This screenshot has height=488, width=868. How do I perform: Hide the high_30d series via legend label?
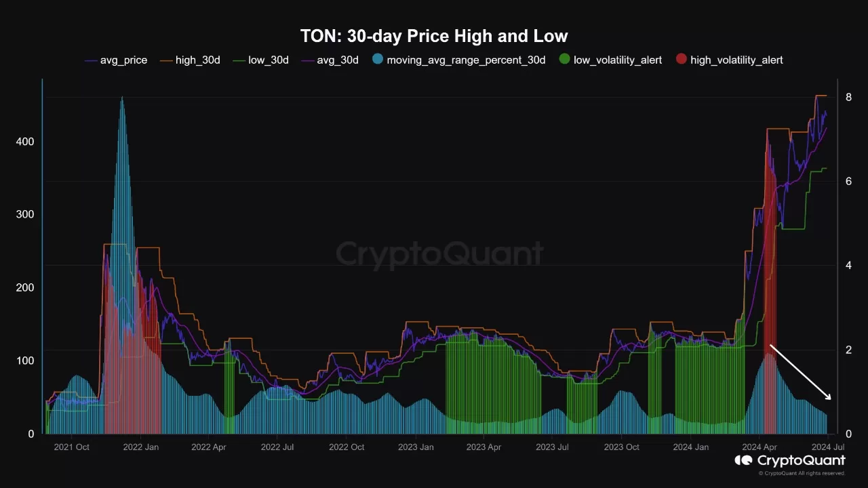[x=198, y=60]
